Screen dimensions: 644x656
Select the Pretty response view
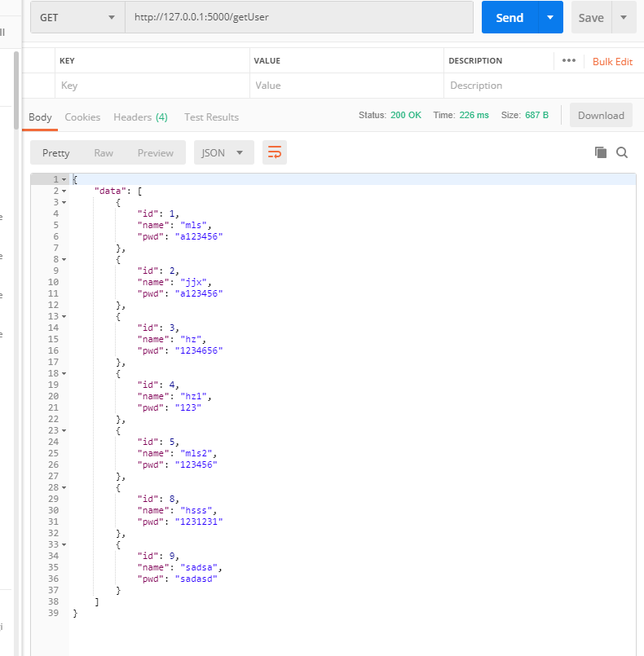(55, 152)
